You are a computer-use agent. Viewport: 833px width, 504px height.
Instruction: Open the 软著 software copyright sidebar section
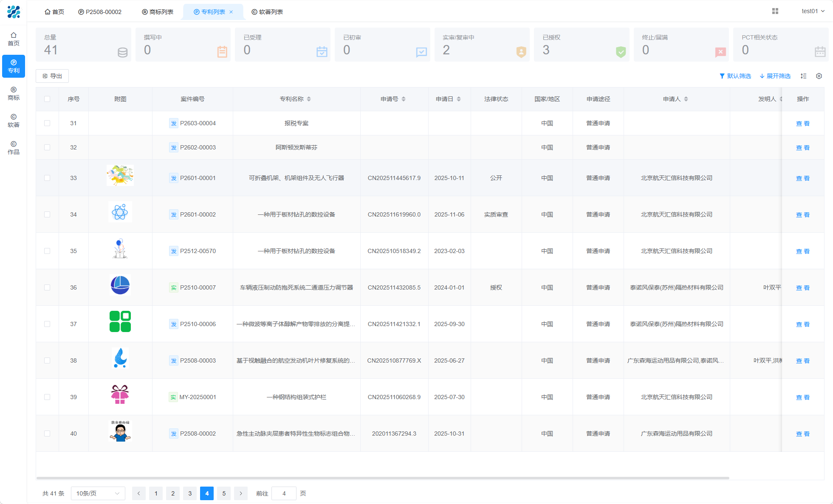14,121
